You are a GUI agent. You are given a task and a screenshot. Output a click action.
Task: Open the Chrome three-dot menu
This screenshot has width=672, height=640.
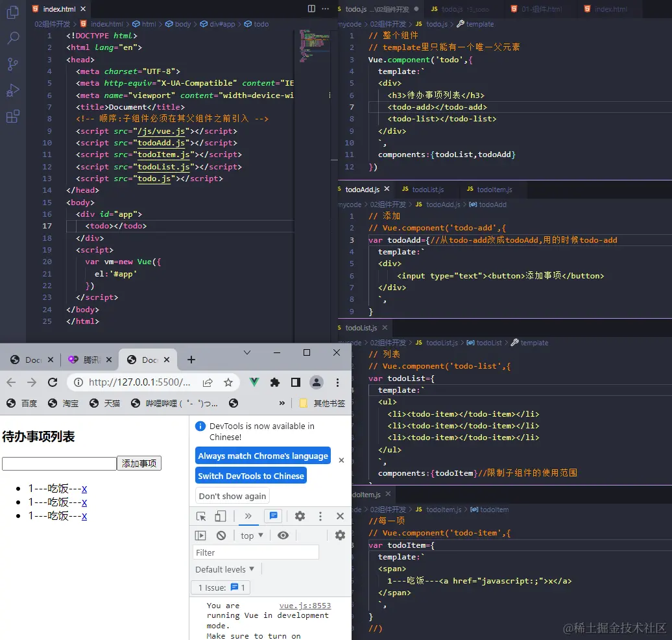pos(338,382)
